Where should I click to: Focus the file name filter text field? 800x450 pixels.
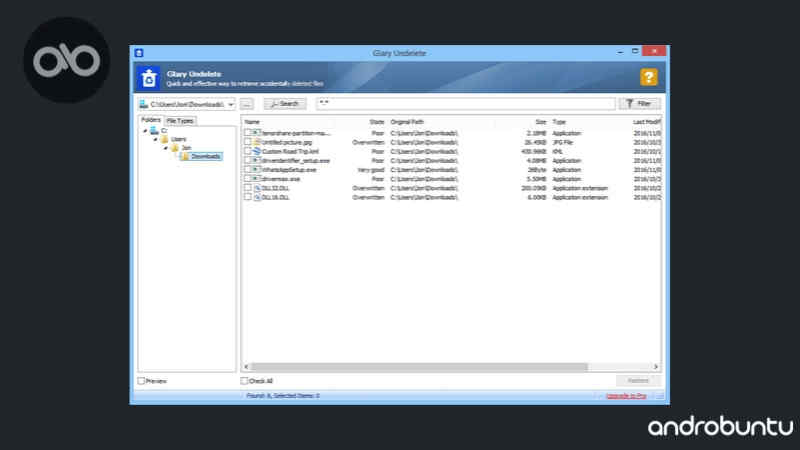pos(466,104)
